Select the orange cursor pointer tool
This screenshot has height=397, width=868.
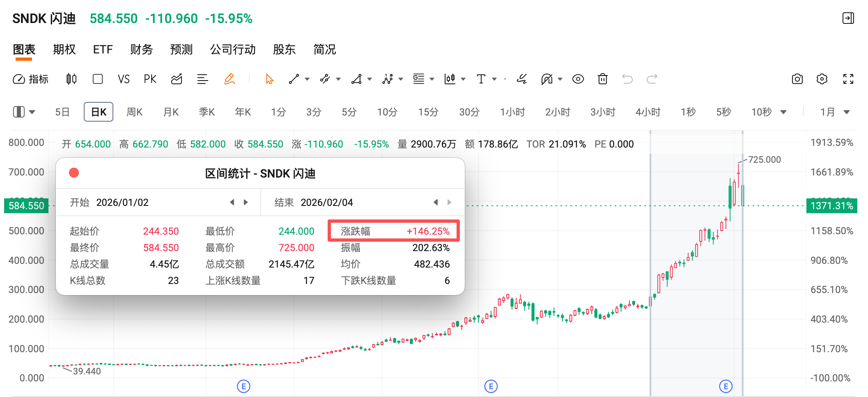tap(269, 79)
